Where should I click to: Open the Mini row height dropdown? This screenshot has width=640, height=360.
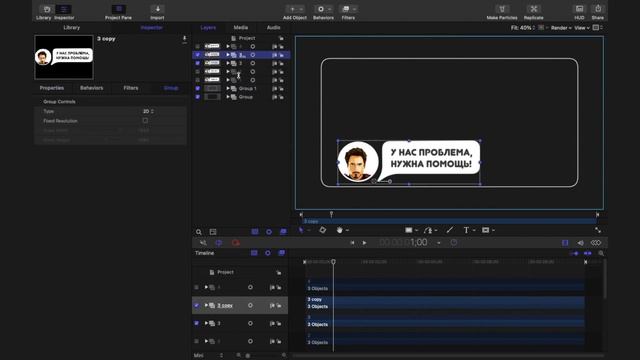pyautogui.click(x=209, y=356)
